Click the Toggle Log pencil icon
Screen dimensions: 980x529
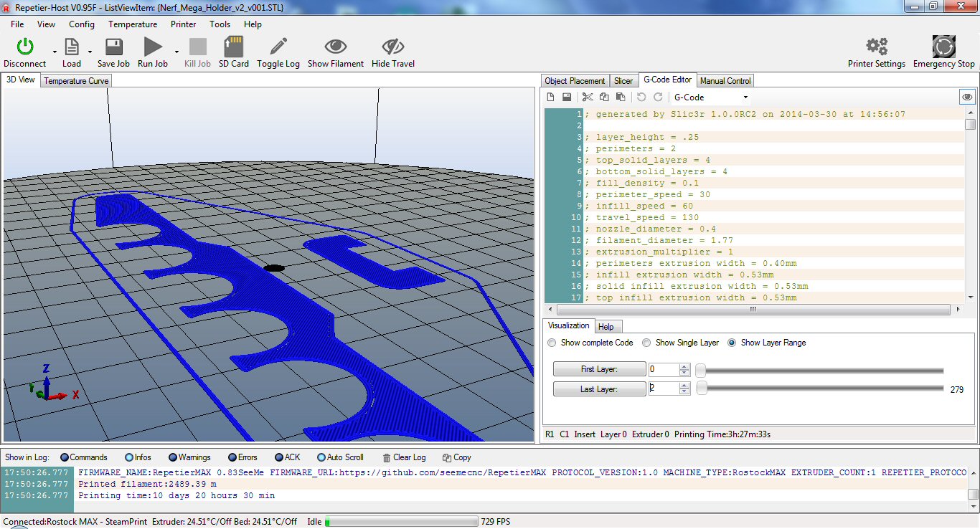point(278,47)
